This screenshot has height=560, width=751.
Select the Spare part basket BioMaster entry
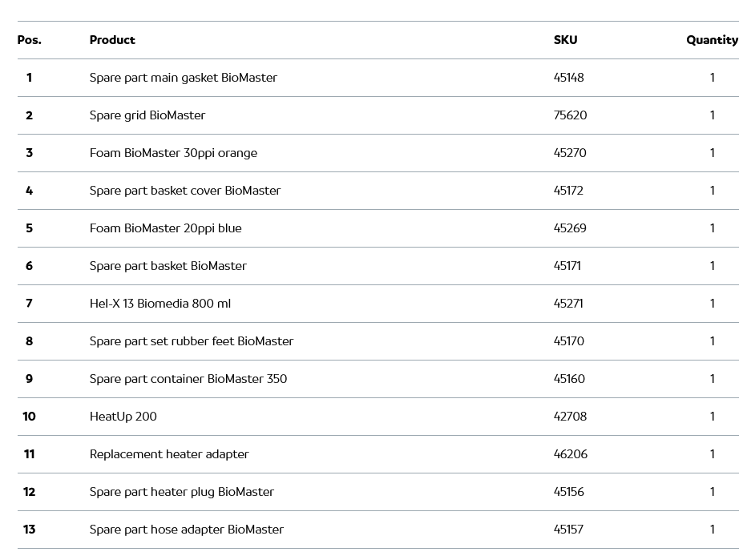tap(168, 266)
